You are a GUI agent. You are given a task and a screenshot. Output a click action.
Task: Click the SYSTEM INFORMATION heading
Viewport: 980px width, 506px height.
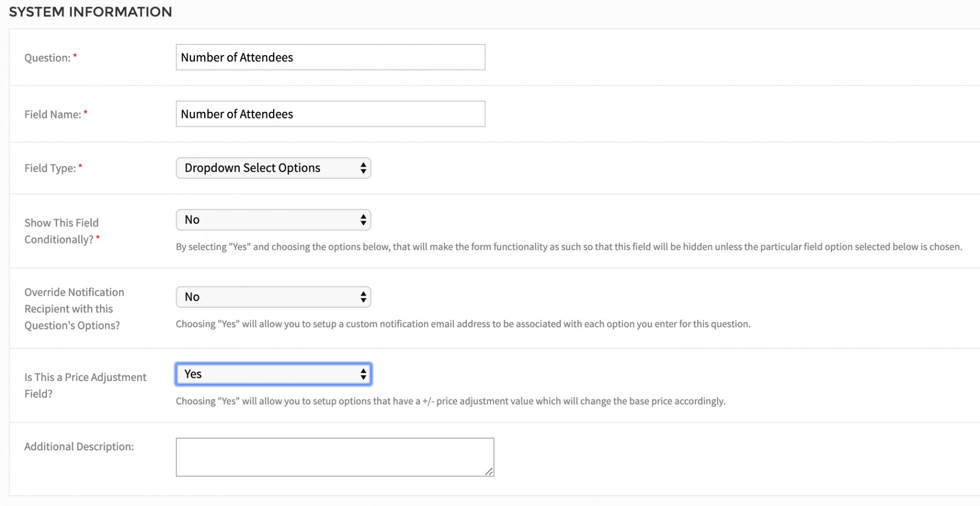click(x=90, y=12)
